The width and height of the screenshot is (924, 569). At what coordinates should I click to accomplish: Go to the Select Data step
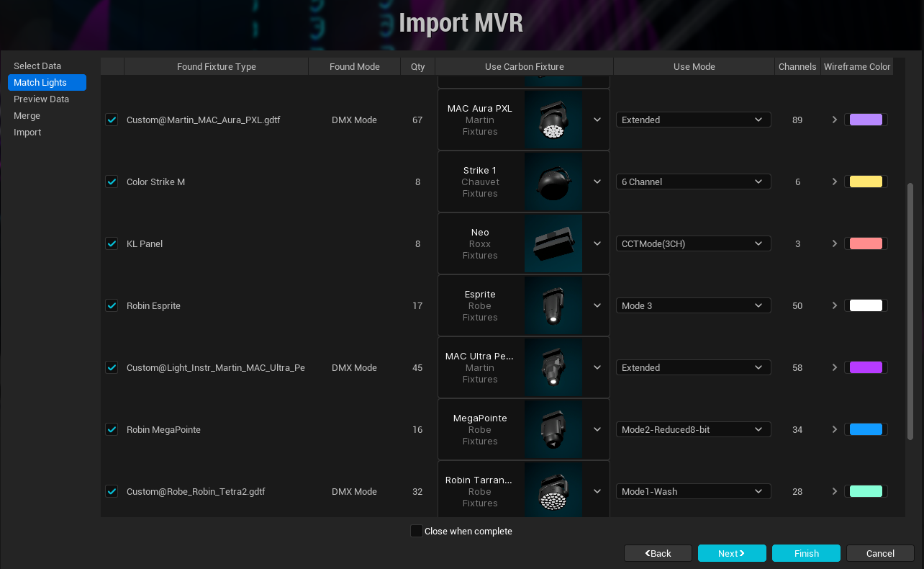click(x=47, y=66)
